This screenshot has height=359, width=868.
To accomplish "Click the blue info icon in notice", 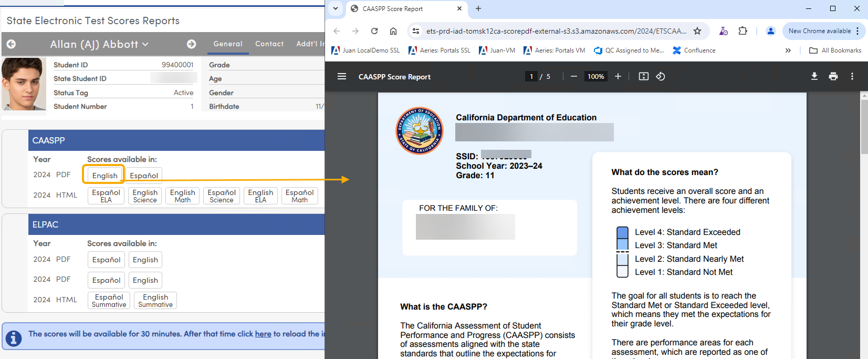I will pyautogui.click(x=14, y=338).
